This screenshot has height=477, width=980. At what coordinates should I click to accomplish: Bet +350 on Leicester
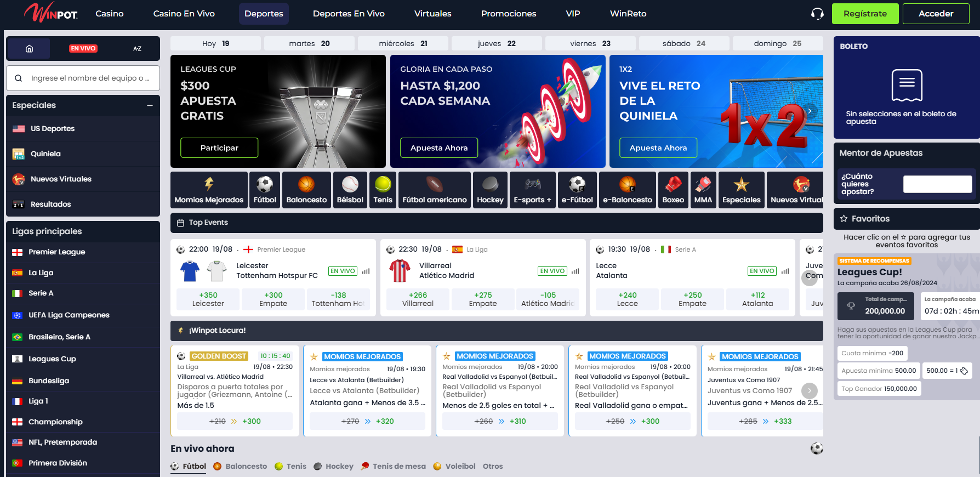pyautogui.click(x=208, y=299)
